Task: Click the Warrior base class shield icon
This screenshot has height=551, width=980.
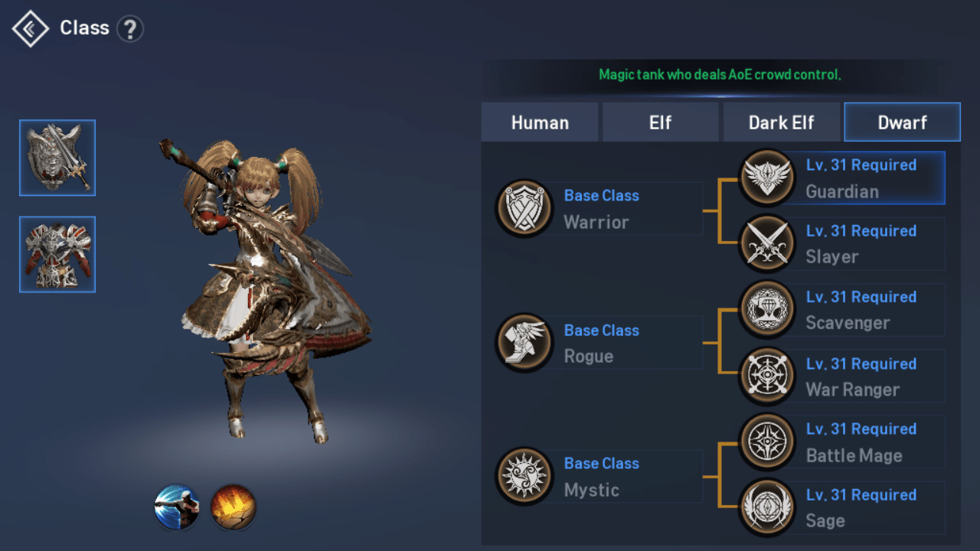Action: pyautogui.click(x=524, y=208)
